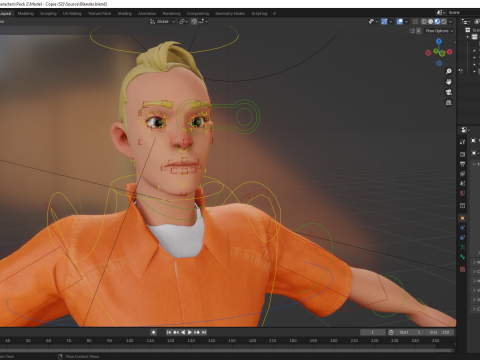
Task: Open the Collection properties tab
Action: click(462, 206)
